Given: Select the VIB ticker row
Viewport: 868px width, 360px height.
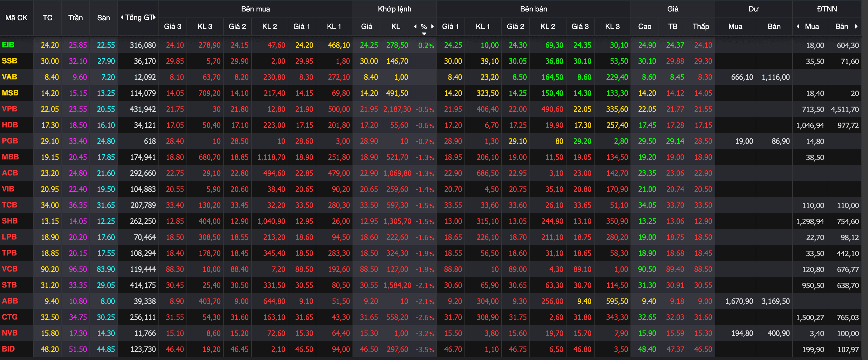Looking at the screenshot, I should click(431, 189).
